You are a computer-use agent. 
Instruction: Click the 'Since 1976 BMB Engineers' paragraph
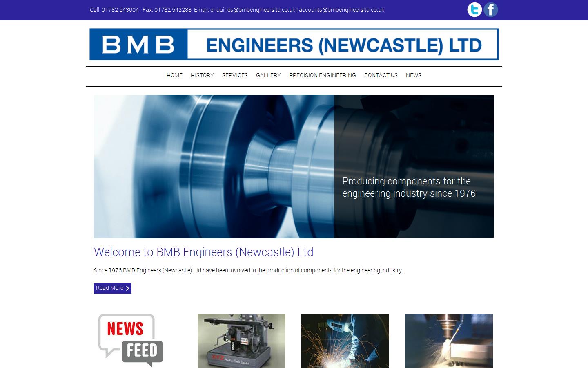coord(248,270)
